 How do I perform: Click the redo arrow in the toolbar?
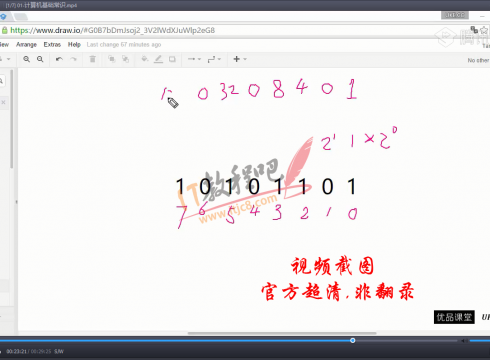[x=73, y=59]
